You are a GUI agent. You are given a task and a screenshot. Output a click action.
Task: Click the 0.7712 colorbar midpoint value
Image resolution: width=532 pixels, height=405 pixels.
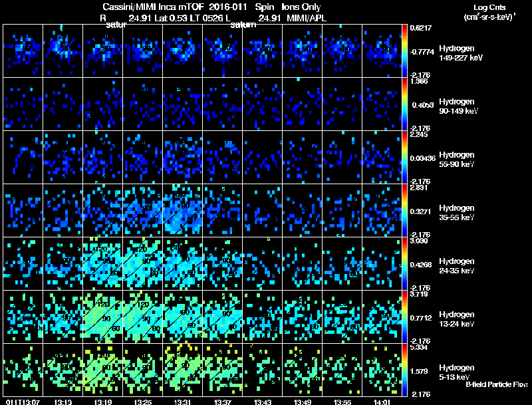[421, 318]
